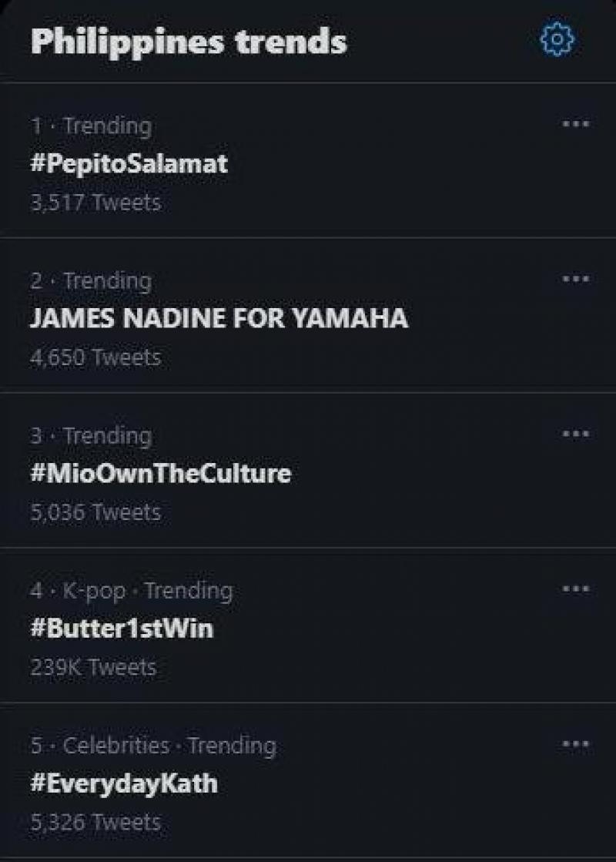616x862 pixels.
Task: Click the 4,650 Tweets count
Action: coord(95,357)
